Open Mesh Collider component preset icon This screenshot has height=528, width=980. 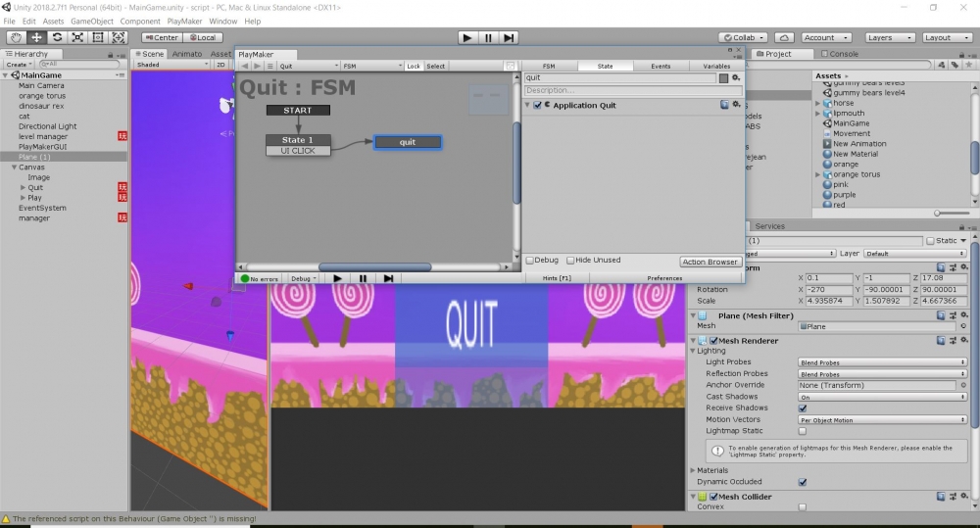tap(953, 496)
